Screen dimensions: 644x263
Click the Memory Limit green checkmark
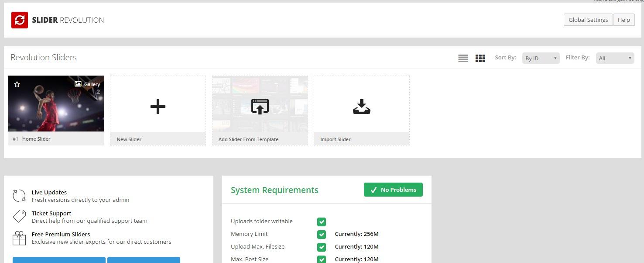coord(322,235)
